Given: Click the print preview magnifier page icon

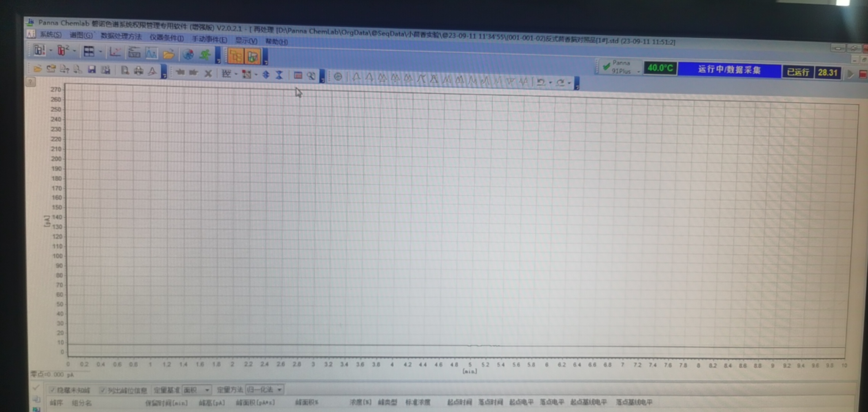Looking at the screenshot, I should 125,70.
